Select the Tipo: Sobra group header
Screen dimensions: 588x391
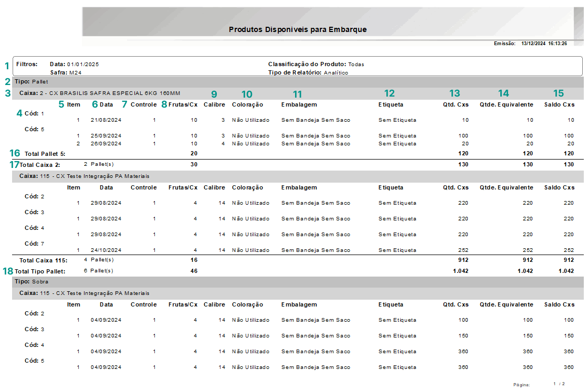pyautogui.click(x=31, y=282)
